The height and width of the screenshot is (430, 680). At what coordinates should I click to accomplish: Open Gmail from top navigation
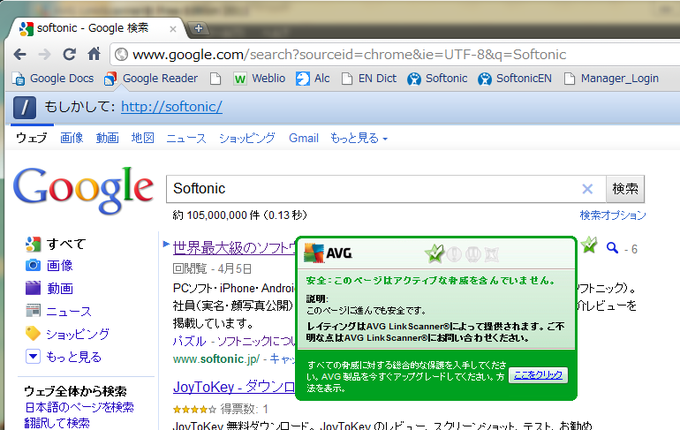click(304, 138)
